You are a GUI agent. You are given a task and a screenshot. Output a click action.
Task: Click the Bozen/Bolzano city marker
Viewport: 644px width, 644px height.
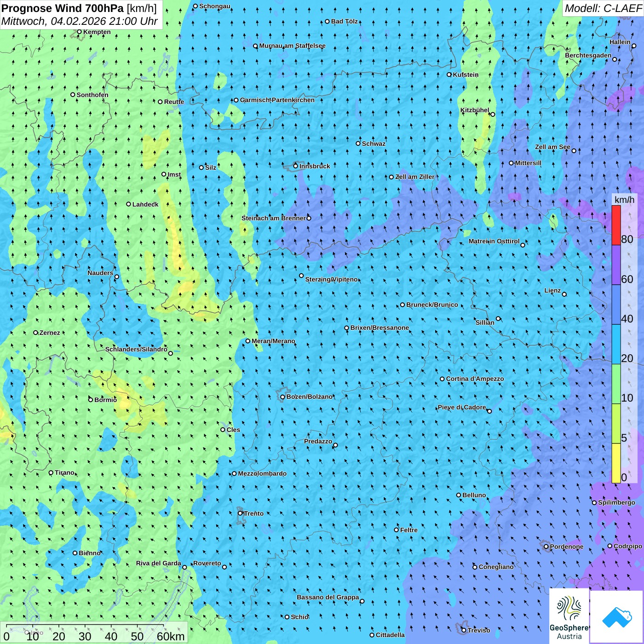pos(282,397)
